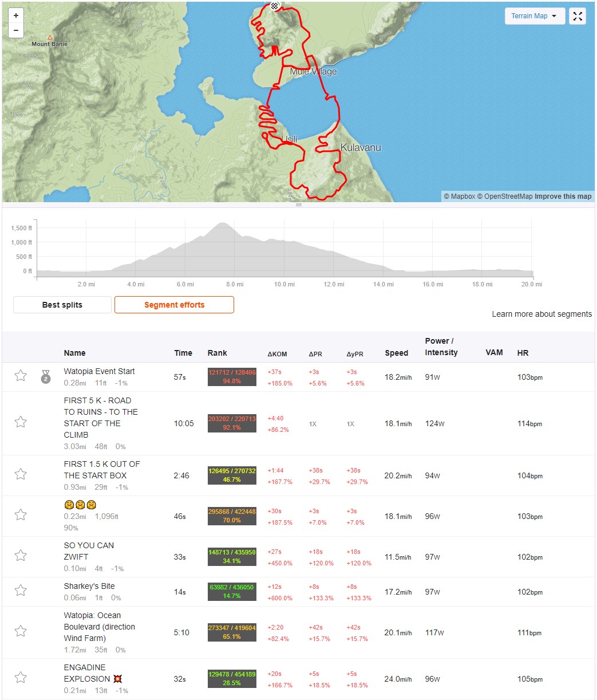Open the OpenStreetMap attribution link
Image resolution: width=597 pixels, height=700 pixels.
coord(505,196)
